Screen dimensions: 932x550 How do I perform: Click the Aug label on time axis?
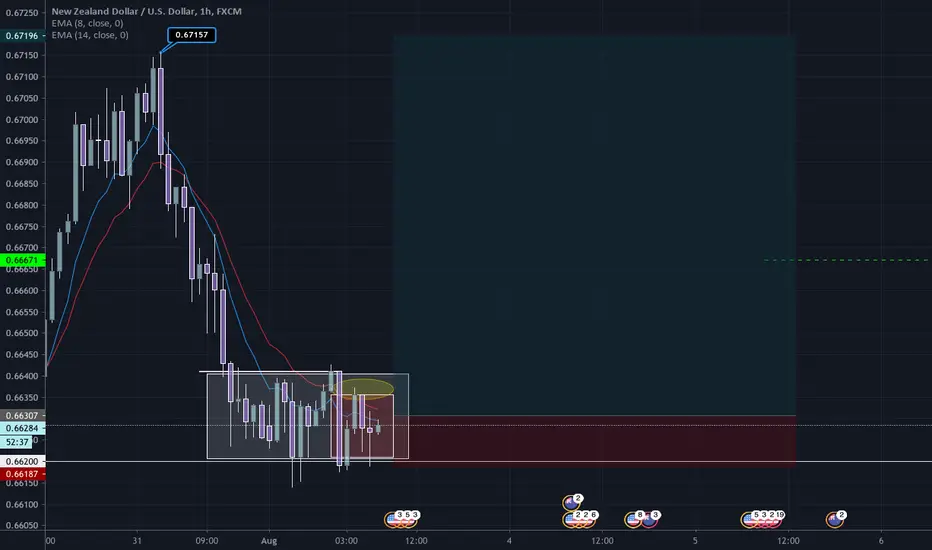(x=269, y=540)
